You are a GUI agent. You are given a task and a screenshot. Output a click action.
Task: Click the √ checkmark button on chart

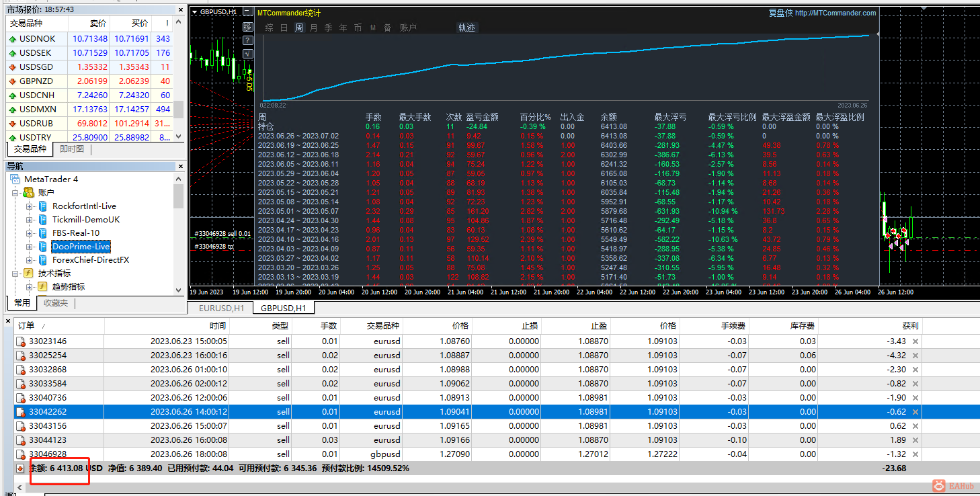(x=248, y=54)
